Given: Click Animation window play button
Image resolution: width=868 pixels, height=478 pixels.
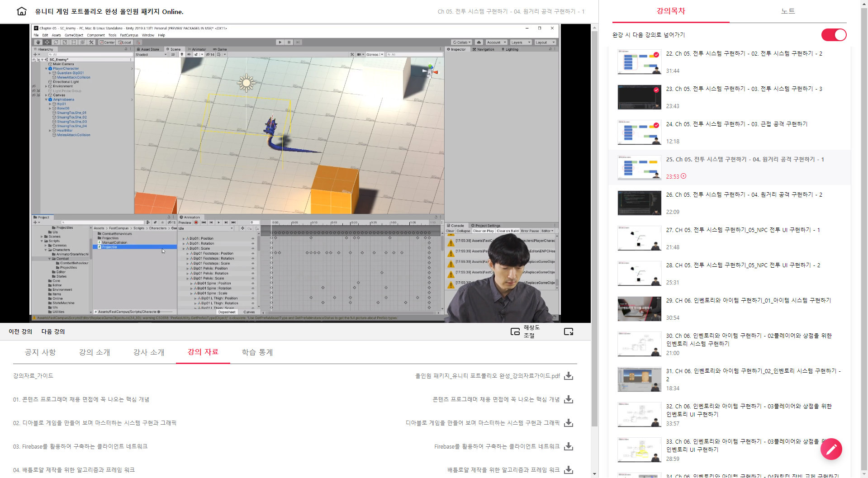Looking at the screenshot, I should click(x=218, y=222).
